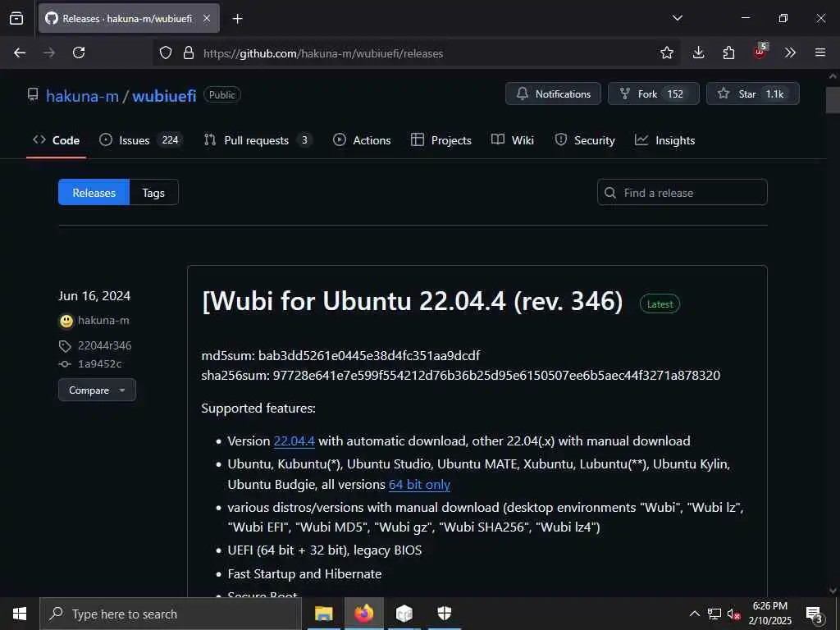This screenshot has height=630, width=840.
Task: Bookmark this page with the star
Action: [666, 52]
